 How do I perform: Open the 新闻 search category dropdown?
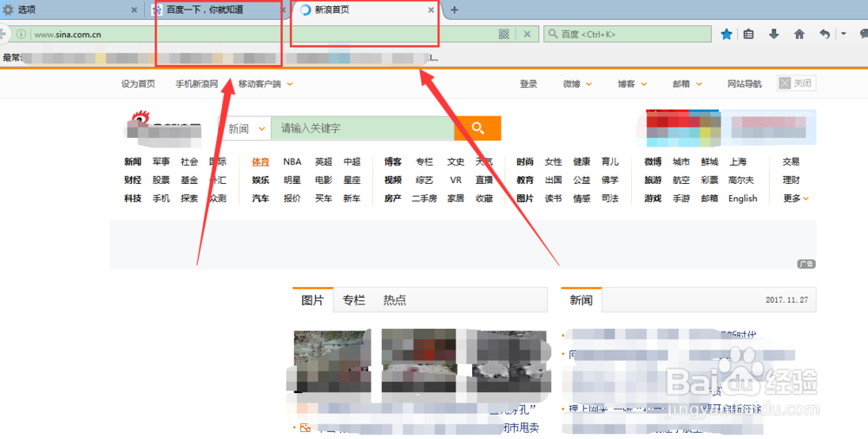(247, 128)
